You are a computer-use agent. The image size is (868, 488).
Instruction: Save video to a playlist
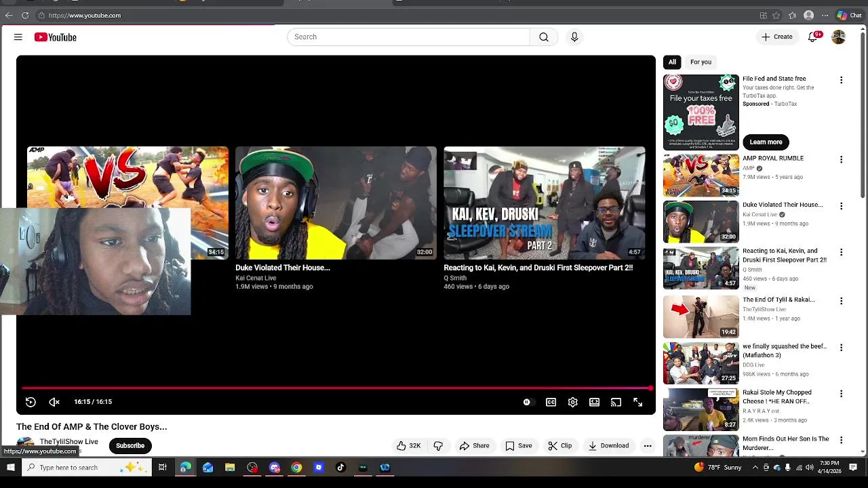click(x=519, y=446)
